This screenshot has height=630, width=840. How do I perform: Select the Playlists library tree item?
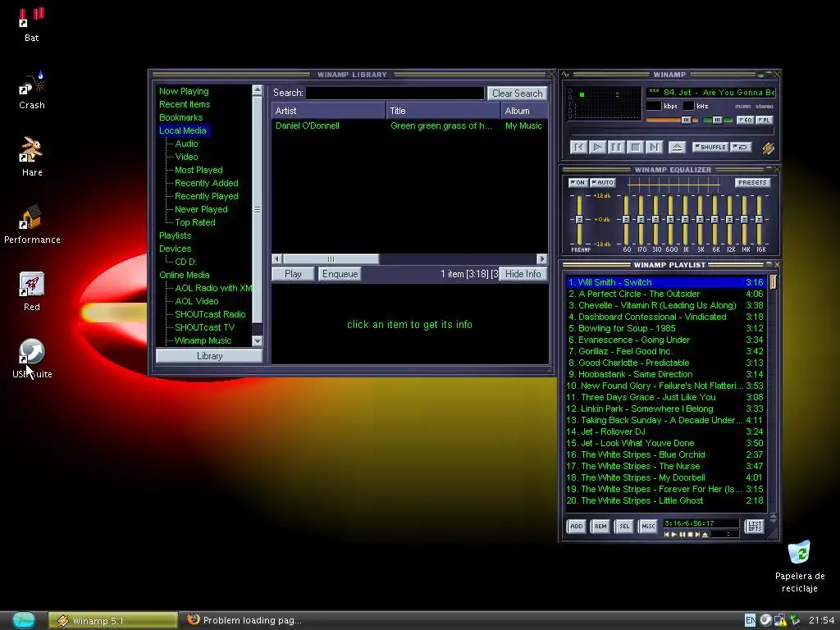[175, 235]
